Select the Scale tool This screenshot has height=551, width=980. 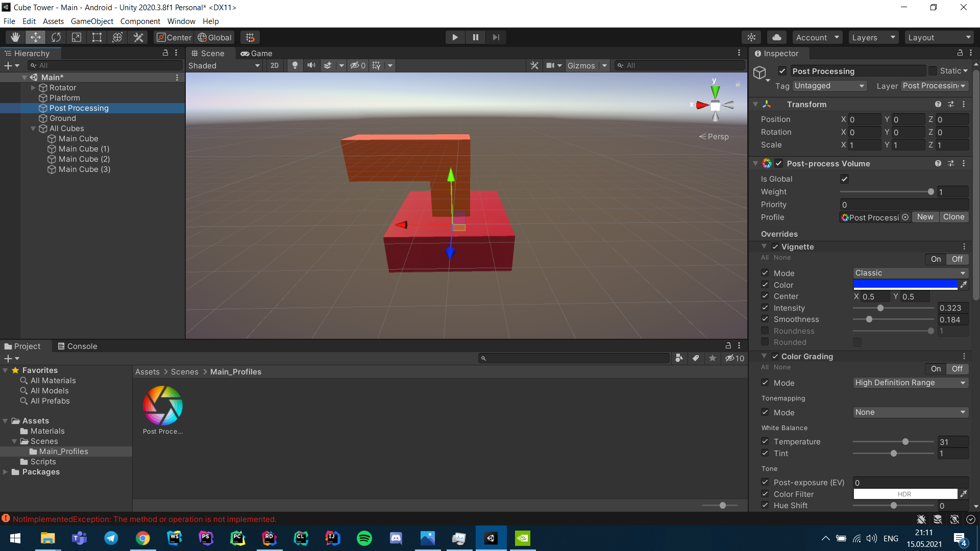(77, 37)
